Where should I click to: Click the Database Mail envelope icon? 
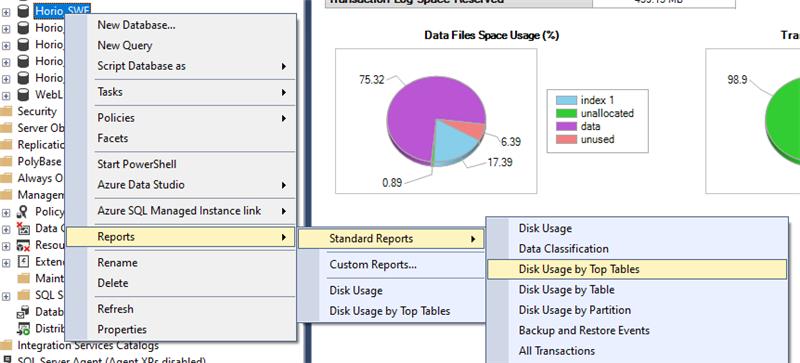coord(23,311)
